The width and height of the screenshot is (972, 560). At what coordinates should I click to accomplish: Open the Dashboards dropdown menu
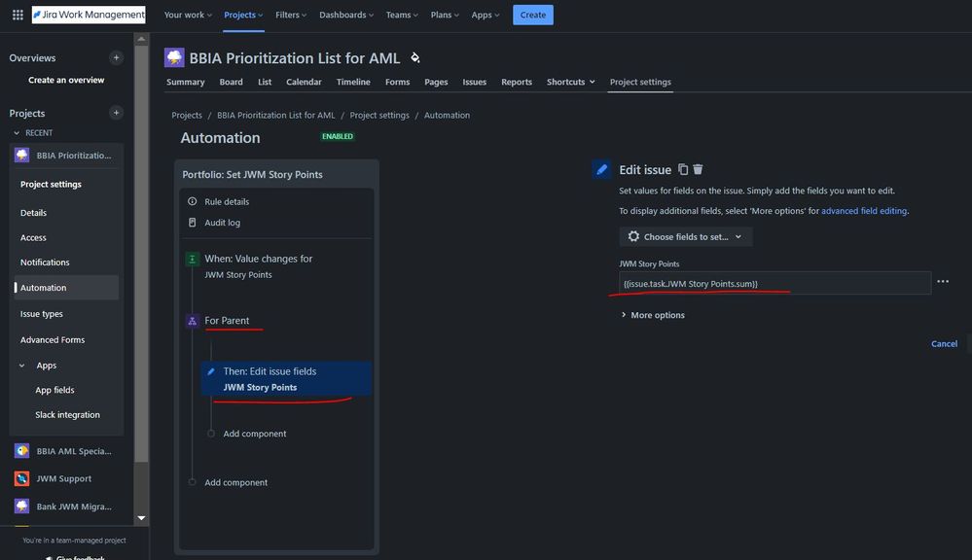coord(346,15)
